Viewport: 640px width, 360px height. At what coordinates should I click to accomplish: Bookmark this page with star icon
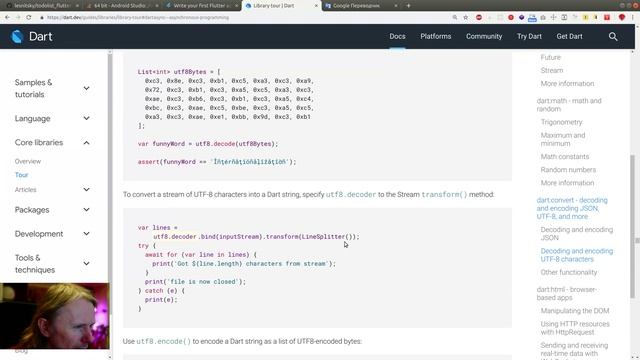pos(466,18)
